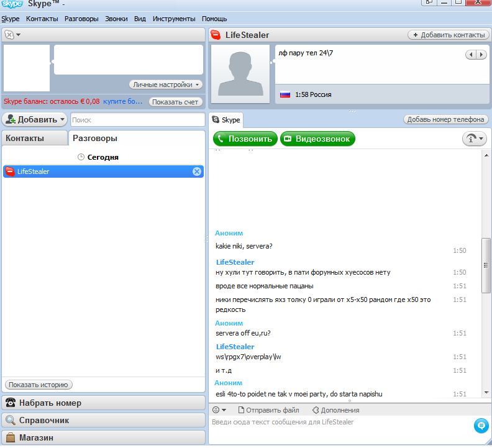
Task: Open the Skype menu
Action: pos(11,19)
